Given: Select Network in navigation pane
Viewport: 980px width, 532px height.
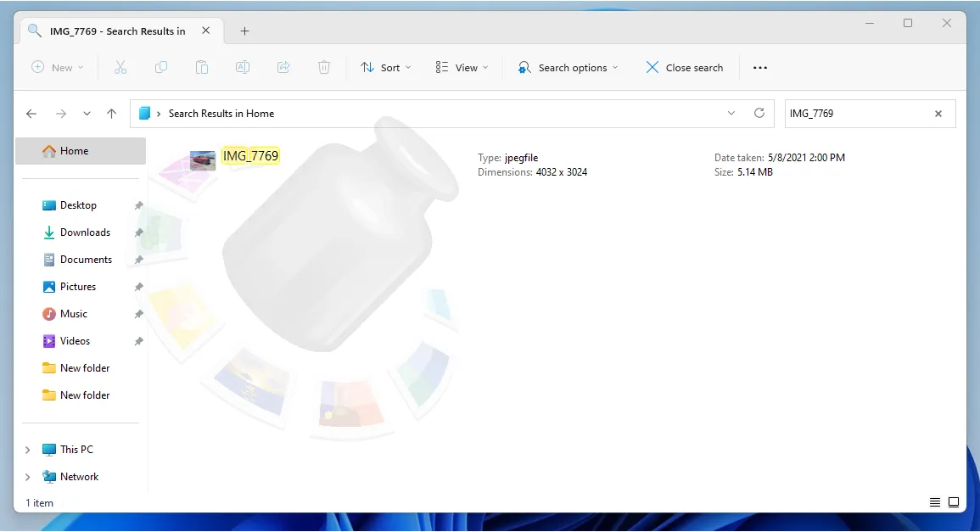Looking at the screenshot, I should 80,476.
